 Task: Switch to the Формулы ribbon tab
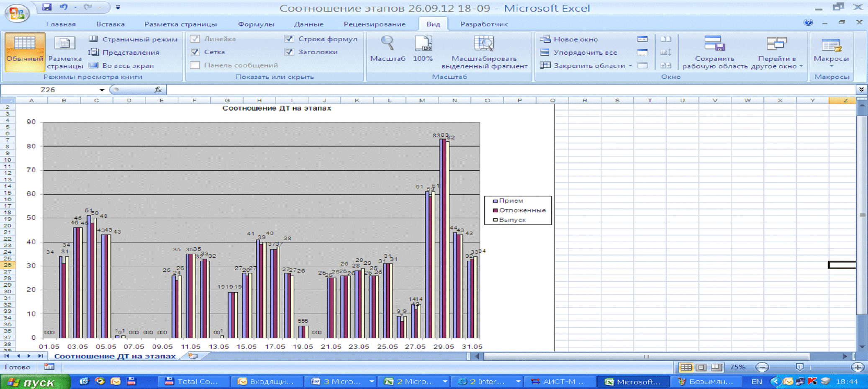[x=256, y=24]
